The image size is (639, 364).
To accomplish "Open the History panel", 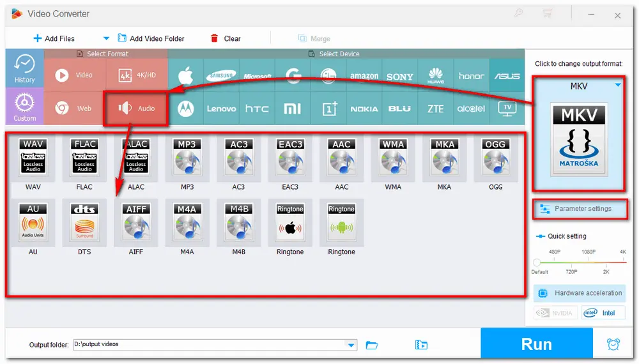I will [x=24, y=68].
